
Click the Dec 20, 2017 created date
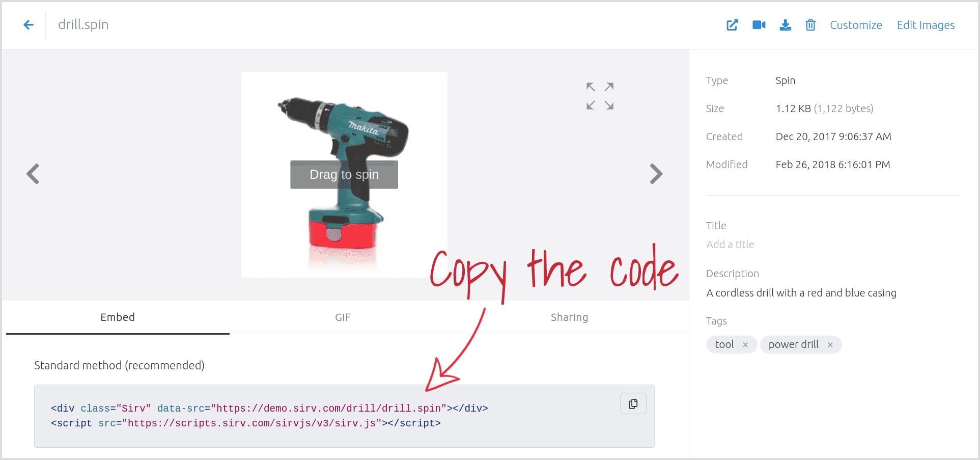tap(833, 137)
